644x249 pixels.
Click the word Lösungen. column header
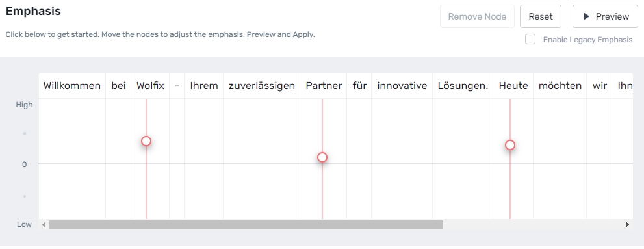[x=463, y=86]
